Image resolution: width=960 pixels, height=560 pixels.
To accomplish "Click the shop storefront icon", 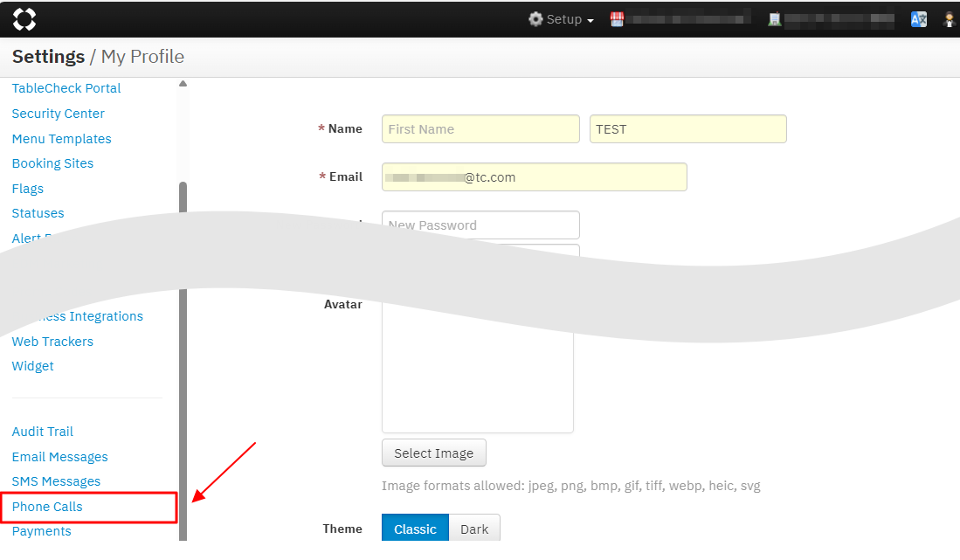I will click(x=617, y=19).
